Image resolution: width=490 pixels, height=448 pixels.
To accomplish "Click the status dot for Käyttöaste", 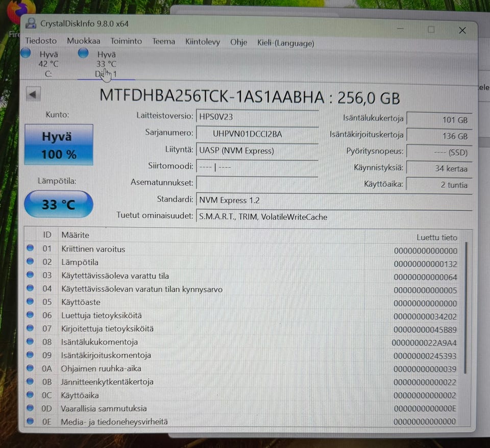I will pos(30,302).
